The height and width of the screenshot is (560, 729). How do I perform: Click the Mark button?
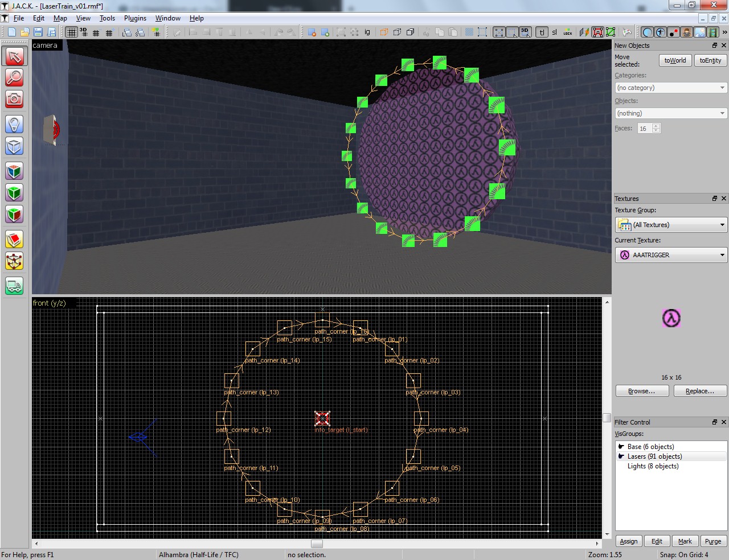coord(685,541)
